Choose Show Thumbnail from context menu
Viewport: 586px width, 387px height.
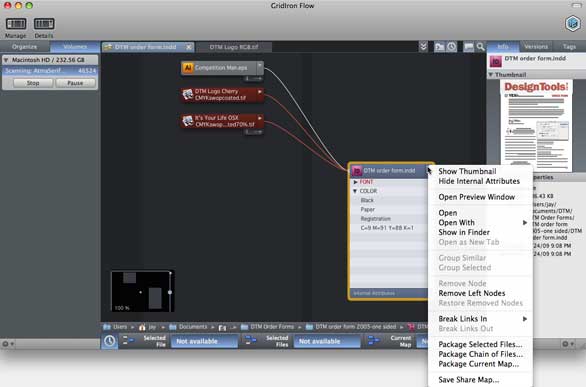pos(480,171)
